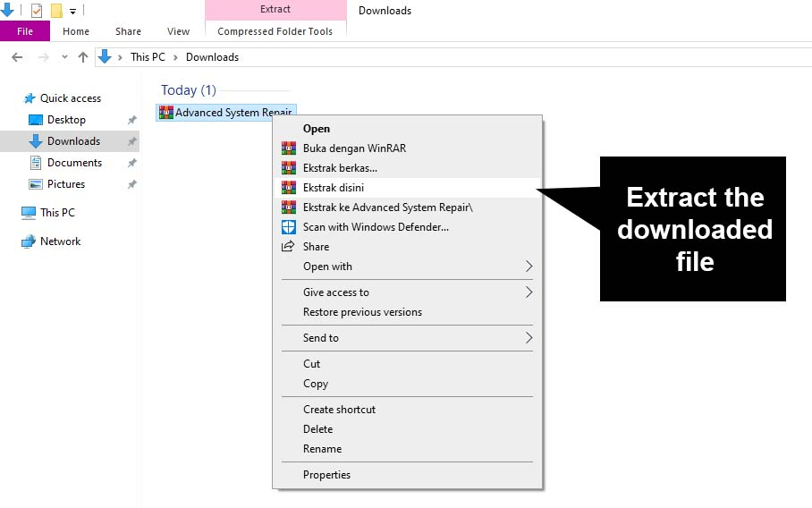Switch to the View ribbon tab

[178, 31]
